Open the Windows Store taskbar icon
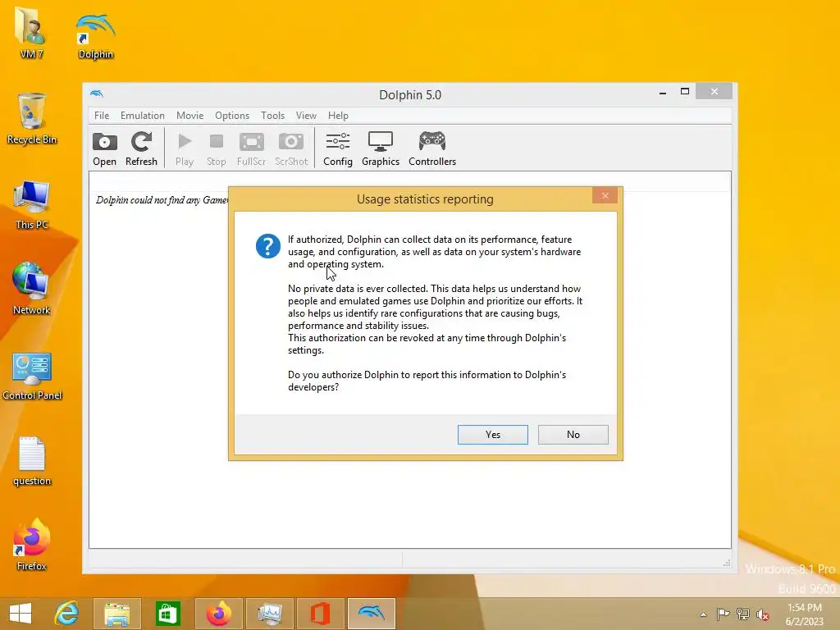840x630 pixels. tap(167, 614)
